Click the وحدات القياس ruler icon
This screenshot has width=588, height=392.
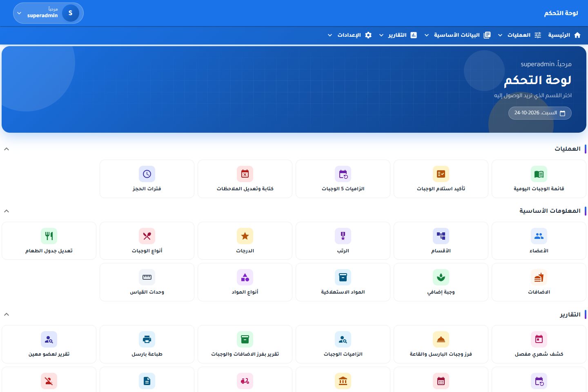click(x=147, y=277)
